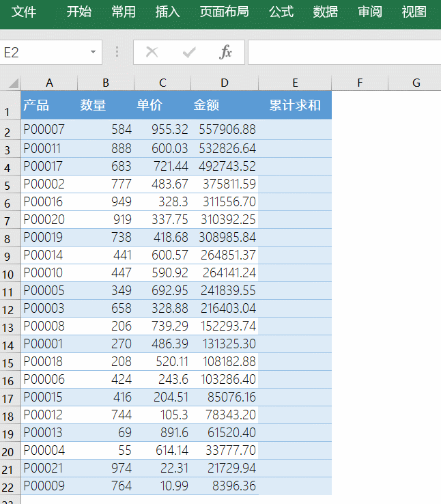Image resolution: width=441 pixels, height=504 pixels.
Task: Select column E header
Action: point(295,83)
